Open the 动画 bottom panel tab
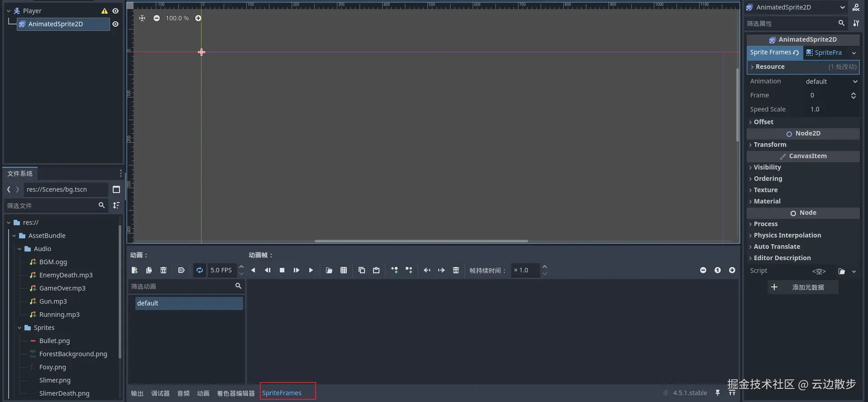The height and width of the screenshot is (402, 868). 203,393
